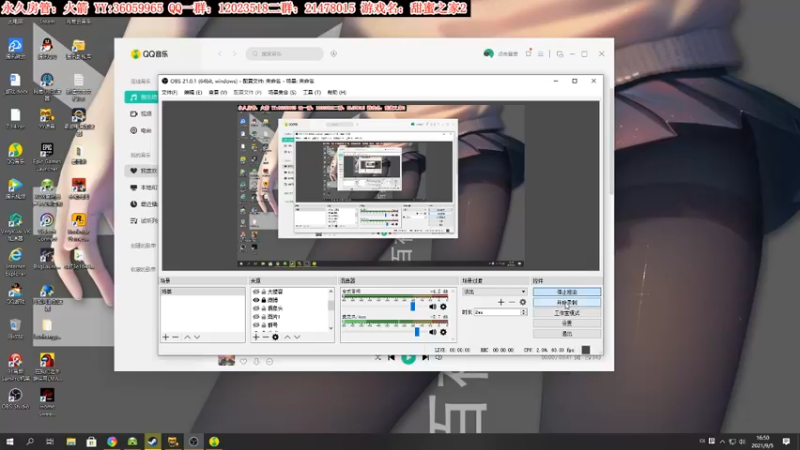Screen dimensions: 800x450
Task: Expand the 淡出 scene transition dropdown
Action: 494,291
